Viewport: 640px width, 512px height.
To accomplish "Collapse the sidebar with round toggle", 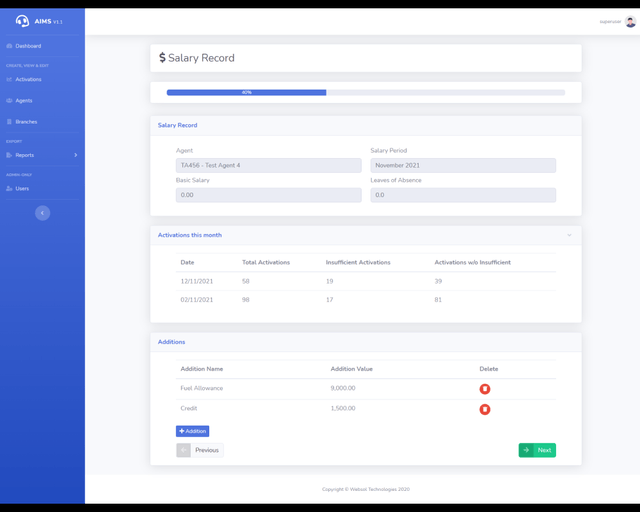I will [42, 213].
